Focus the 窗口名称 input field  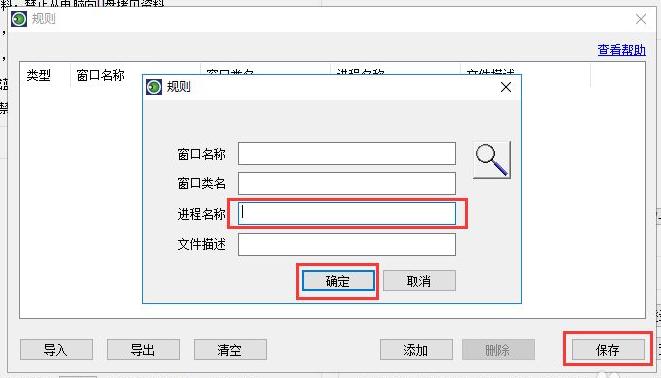pyautogui.click(x=347, y=153)
